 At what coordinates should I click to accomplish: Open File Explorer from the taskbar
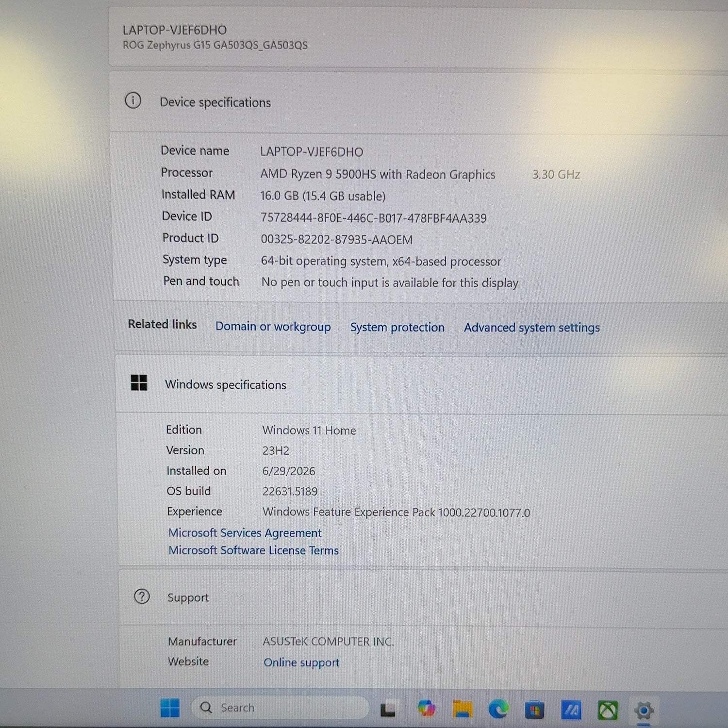462,709
